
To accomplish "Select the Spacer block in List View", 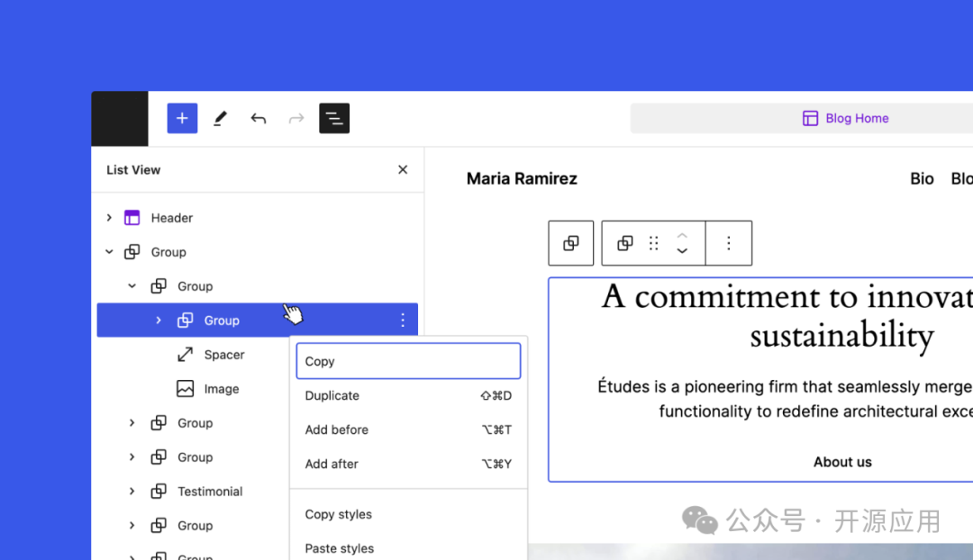I will [x=223, y=355].
